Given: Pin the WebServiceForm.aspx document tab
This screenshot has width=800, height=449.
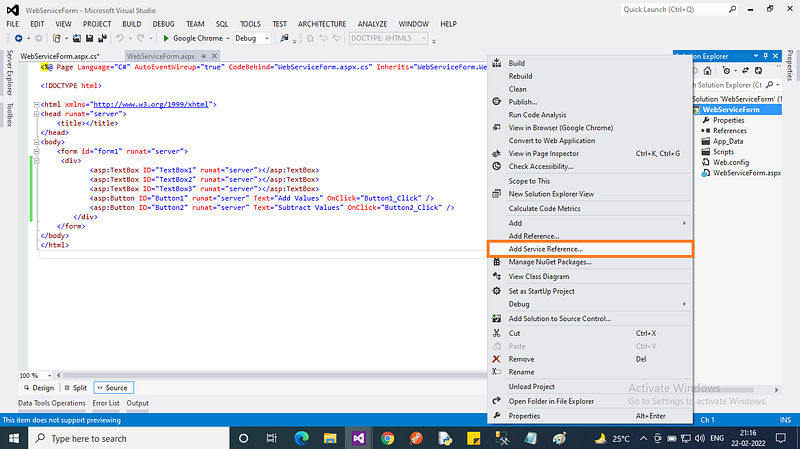Looking at the screenshot, I should coord(204,56).
